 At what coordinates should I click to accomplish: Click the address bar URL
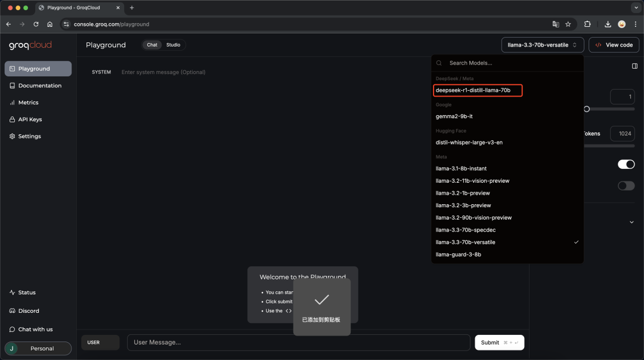click(112, 24)
